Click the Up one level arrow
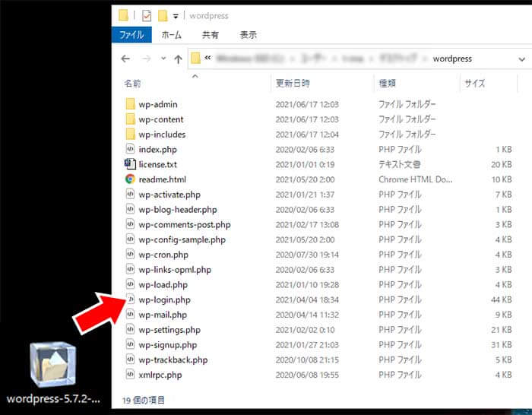The height and width of the screenshot is (415, 532). point(178,59)
